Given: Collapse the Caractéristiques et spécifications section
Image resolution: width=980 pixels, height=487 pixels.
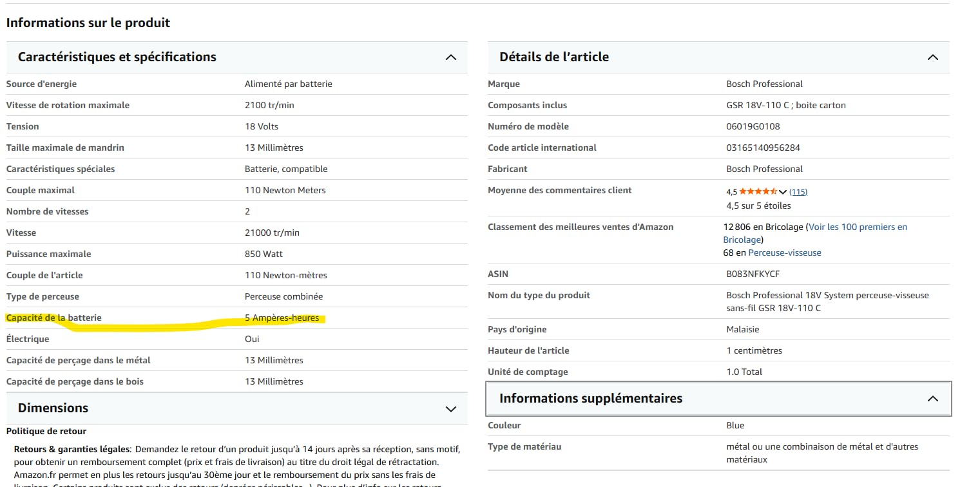Looking at the screenshot, I should [x=236, y=57].
